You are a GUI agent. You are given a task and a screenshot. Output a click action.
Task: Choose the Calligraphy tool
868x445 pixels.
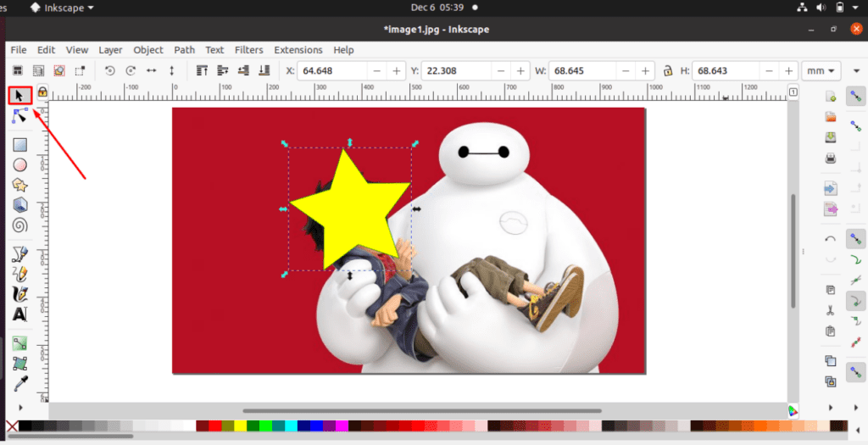(20, 294)
